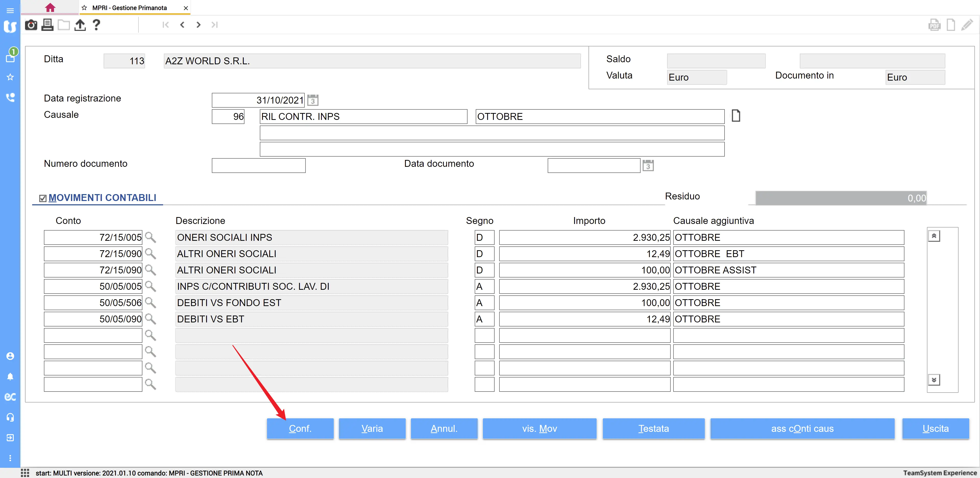Open the hamburger menu in sidebar
Viewport: 980px width, 478px height.
[x=10, y=11]
